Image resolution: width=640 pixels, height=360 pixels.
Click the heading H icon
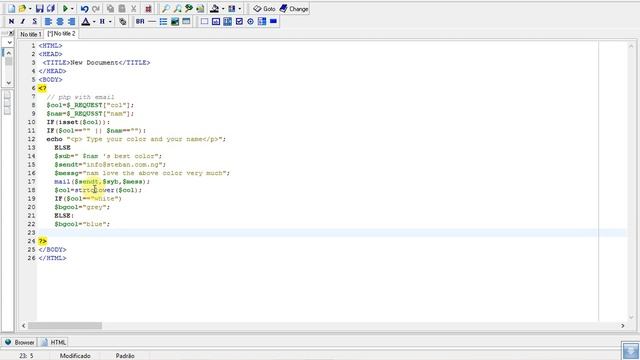pos(102,21)
